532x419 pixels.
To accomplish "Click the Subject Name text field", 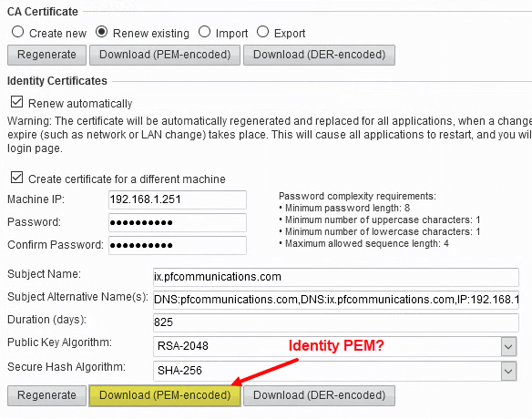I will (336, 277).
